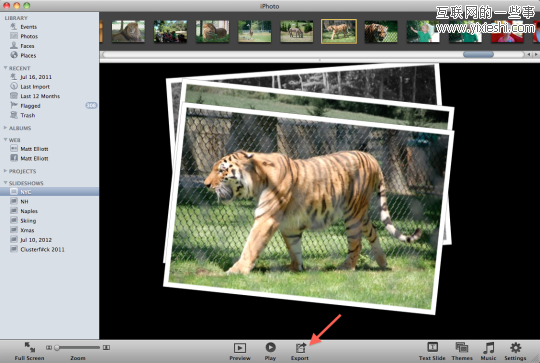Select the child in green shirt thumbnail
The image size is (540, 363).
tap(423, 31)
